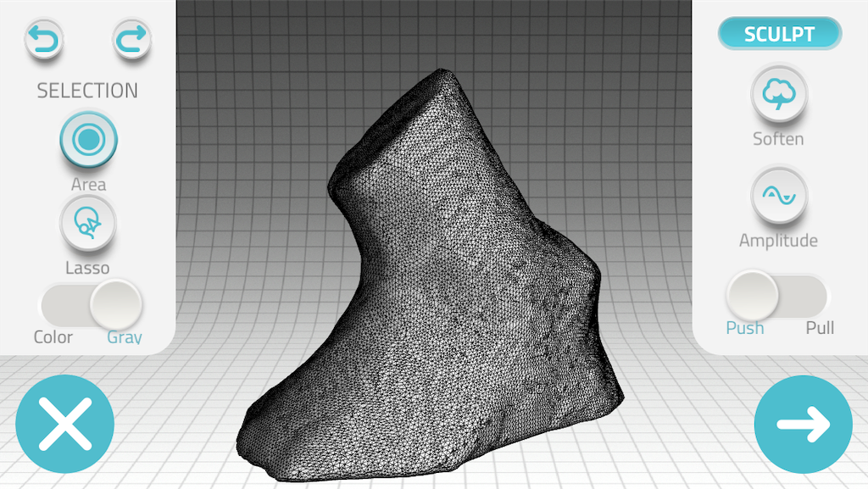
Task: Redo the last undone action
Action: (131, 39)
